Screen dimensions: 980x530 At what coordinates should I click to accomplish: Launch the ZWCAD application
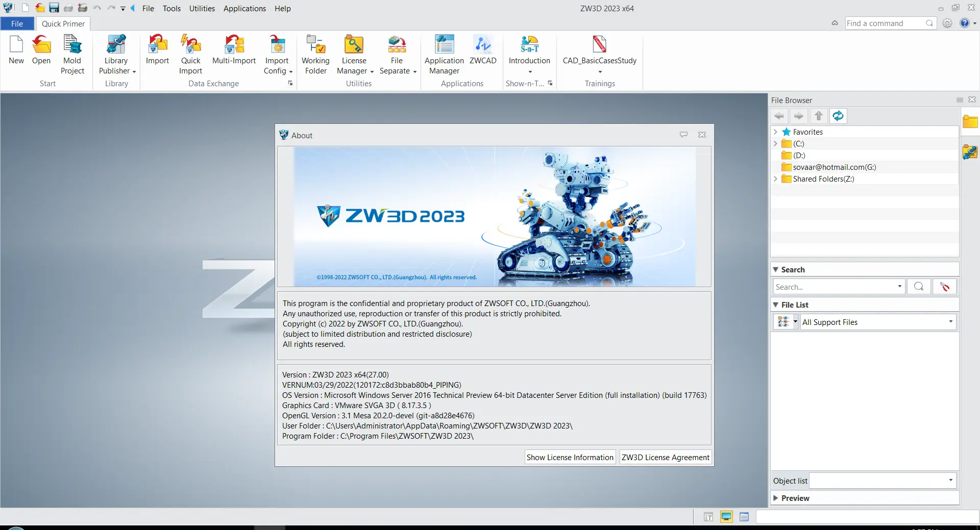click(483, 49)
